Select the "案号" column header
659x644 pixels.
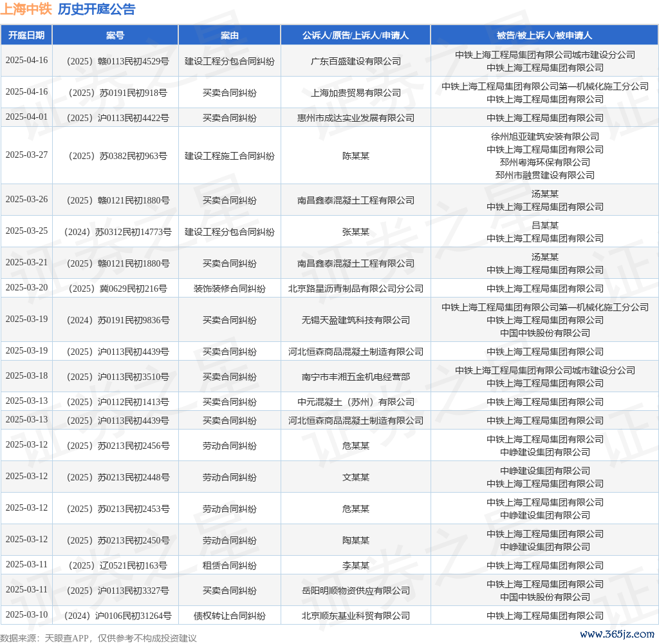click(115, 35)
